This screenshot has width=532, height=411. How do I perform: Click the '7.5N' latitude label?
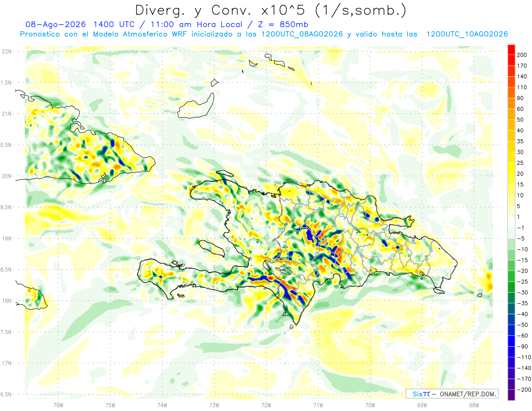point(6,332)
